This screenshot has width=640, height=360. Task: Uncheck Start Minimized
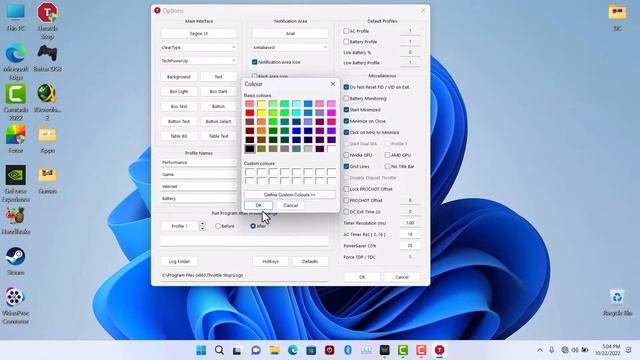pos(346,110)
